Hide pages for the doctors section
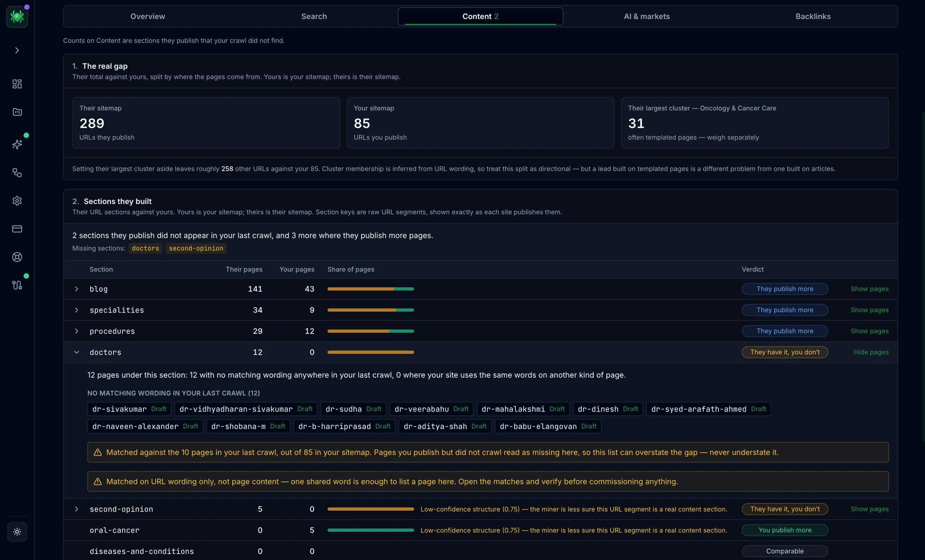Viewport: 925px width, 560px height. pos(871,352)
